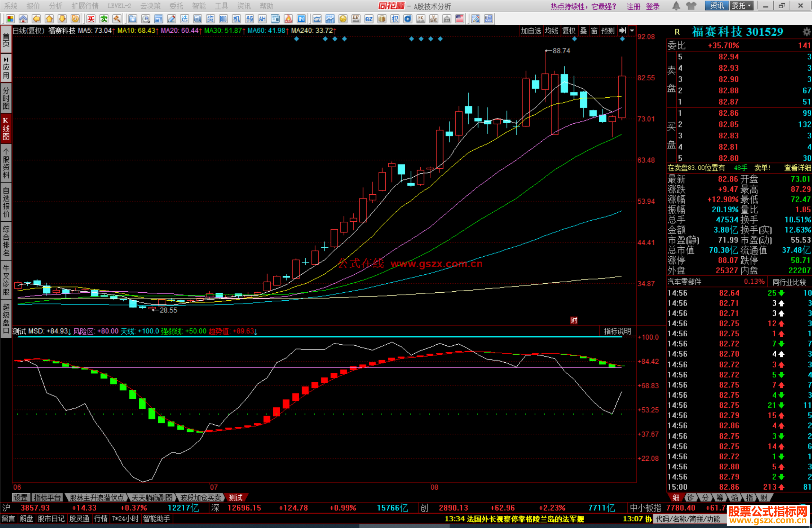This screenshot has height=528, width=812.
Task: Open the AH shares toolbar icon
Action: (x=262, y=19)
